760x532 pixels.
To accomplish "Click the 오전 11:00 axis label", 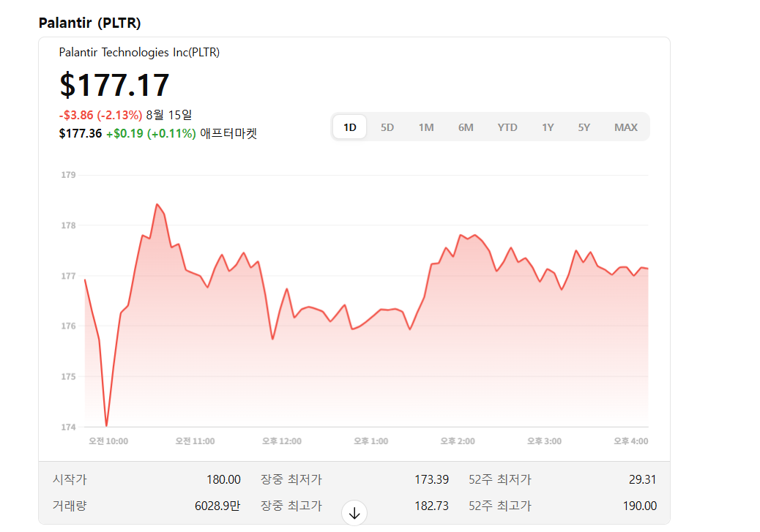I will coord(195,441).
